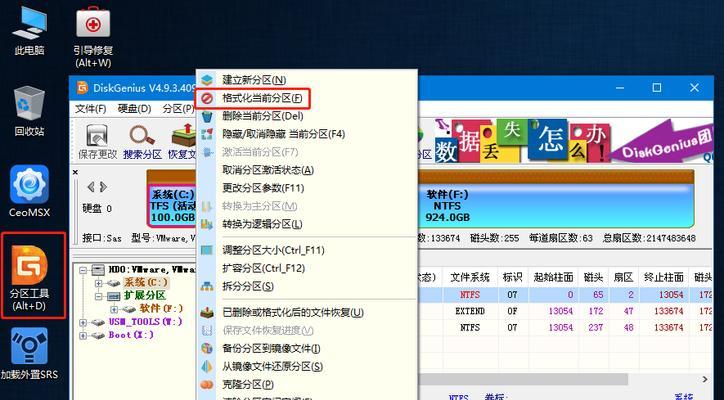This screenshot has width=724, height=400.
Task: Click the convert to logical partition icon
Action: pyautogui.click(x=207, y=224)
